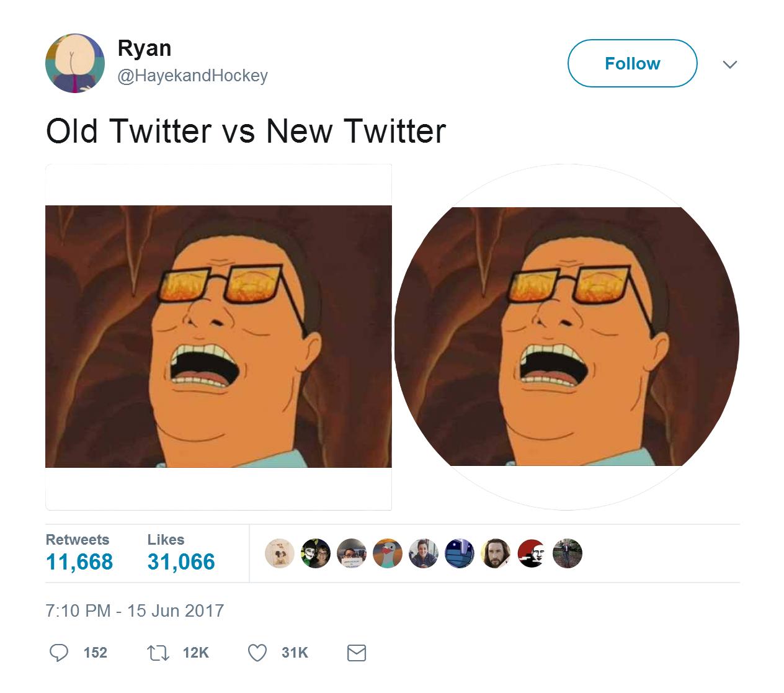Click the liker avatar holding a sign
Viewport: 784px width, 693px height.
click(x=352, y=553)
